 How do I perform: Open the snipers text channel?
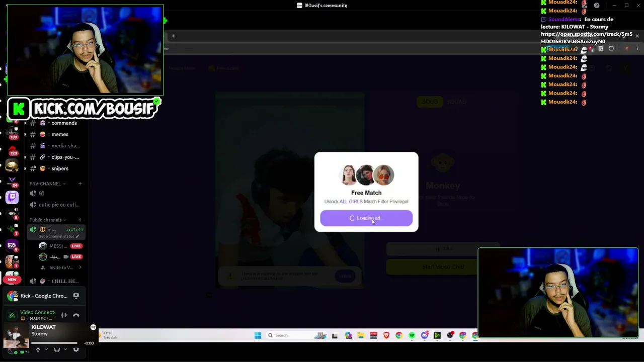(x=55, y=168)
